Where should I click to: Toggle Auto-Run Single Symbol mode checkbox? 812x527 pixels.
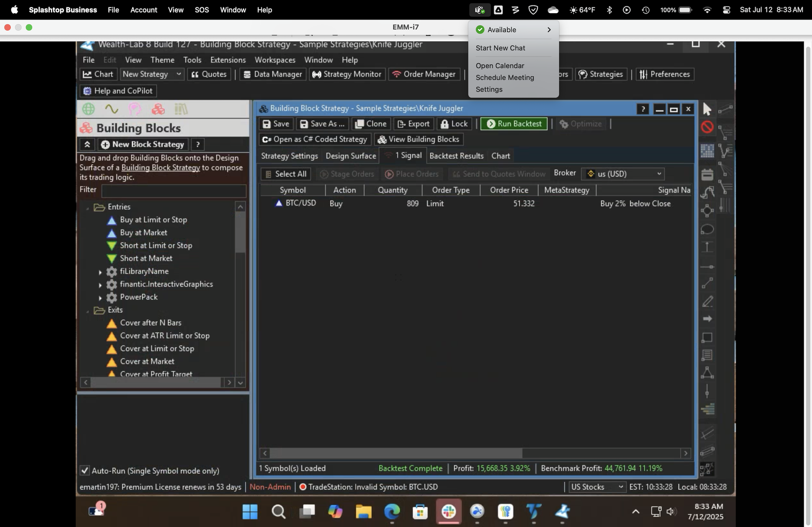(85, 471)
